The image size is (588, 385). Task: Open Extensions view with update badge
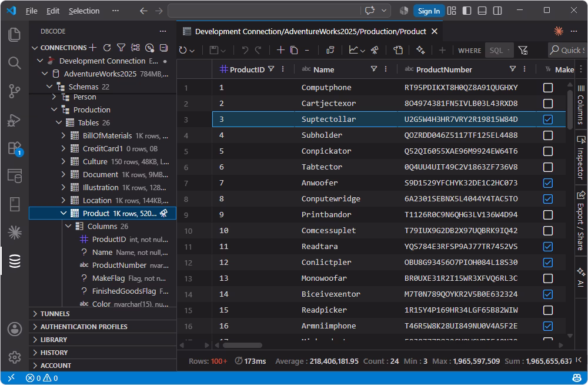click(15, 148)
